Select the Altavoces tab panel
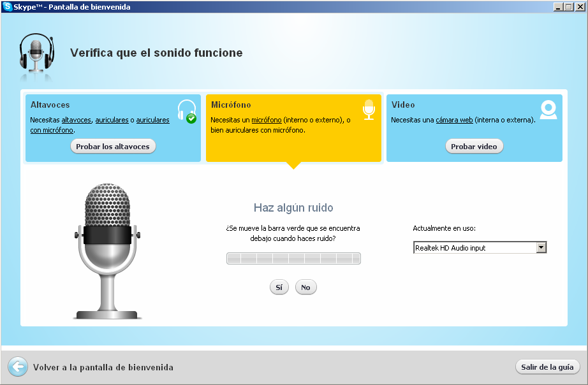588x385 pixels. pos(113,128)
